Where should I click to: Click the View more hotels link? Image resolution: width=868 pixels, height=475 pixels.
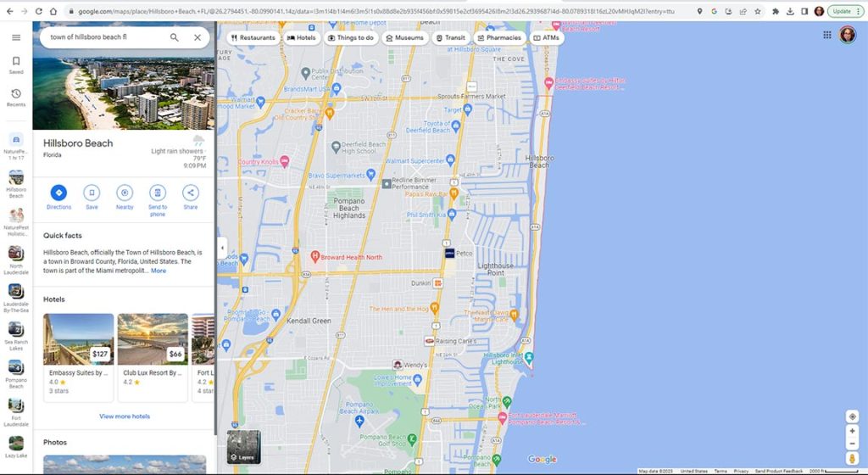[125, 416]
